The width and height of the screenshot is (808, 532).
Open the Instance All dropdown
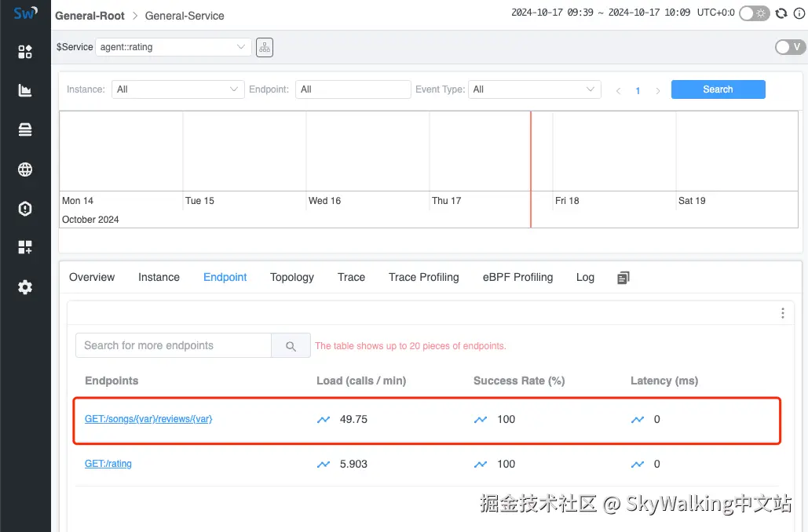click(x=177, y=89)
